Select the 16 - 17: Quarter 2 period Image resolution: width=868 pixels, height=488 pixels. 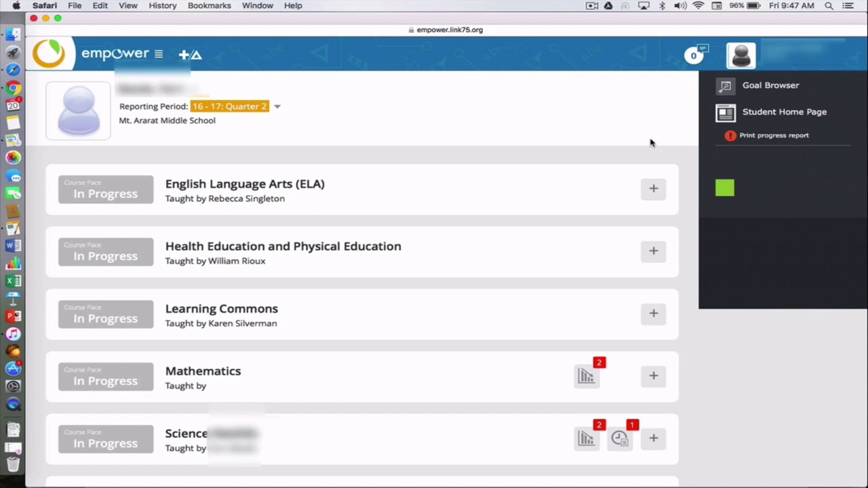[229, 106]
